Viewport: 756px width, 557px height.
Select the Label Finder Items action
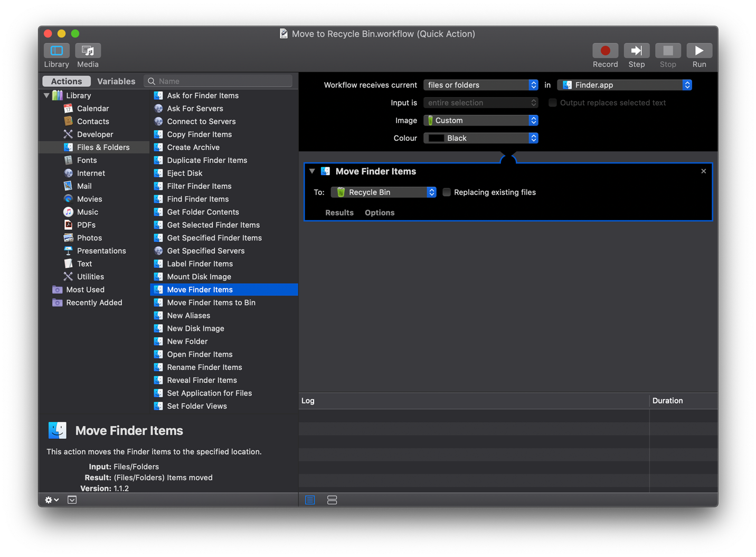point(224,263)
